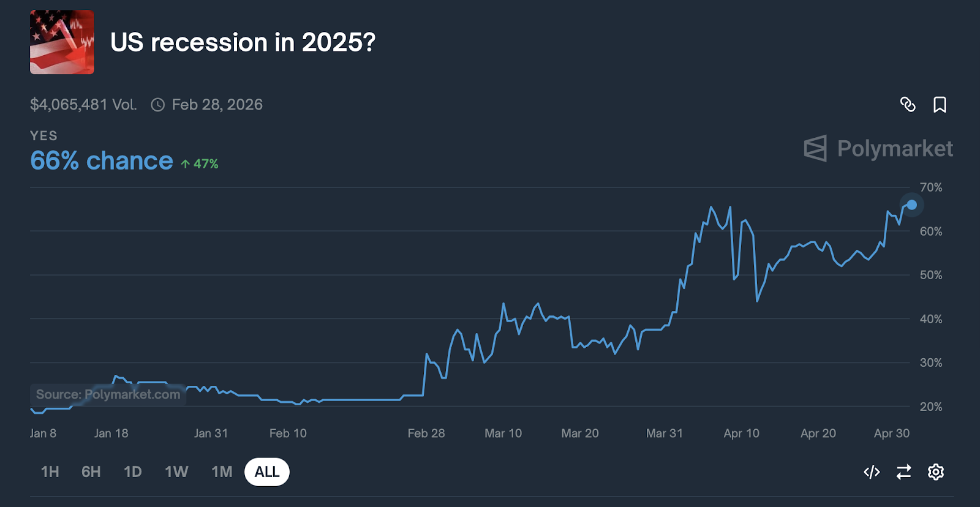The image size is (980, 507).
Task: Bookmark this recession market
Action: (940, 105)
